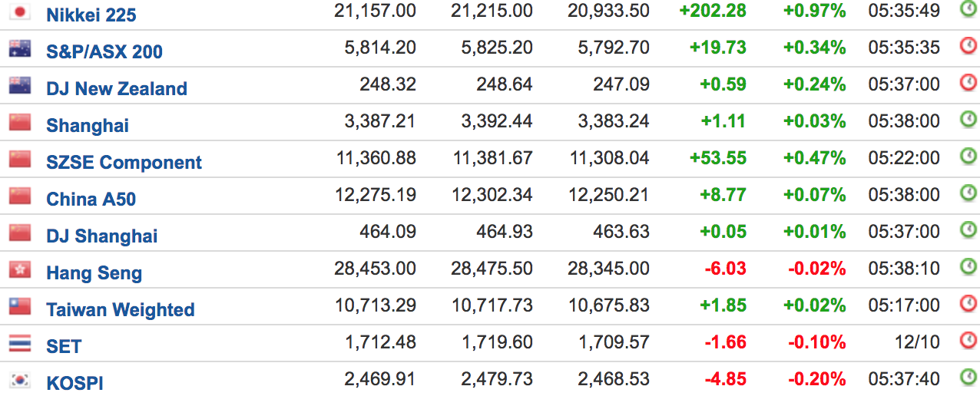Screen dimensions: 980x396
Task: Open the SZSE Component link
Action: tap(124, 163)
